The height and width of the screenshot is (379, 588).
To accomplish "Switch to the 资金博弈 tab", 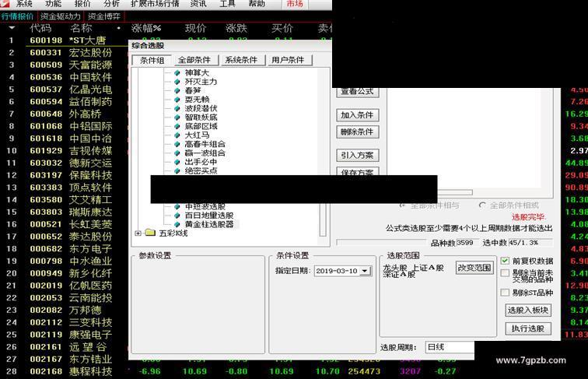I will pyautogui.click(x=104, y=16).
